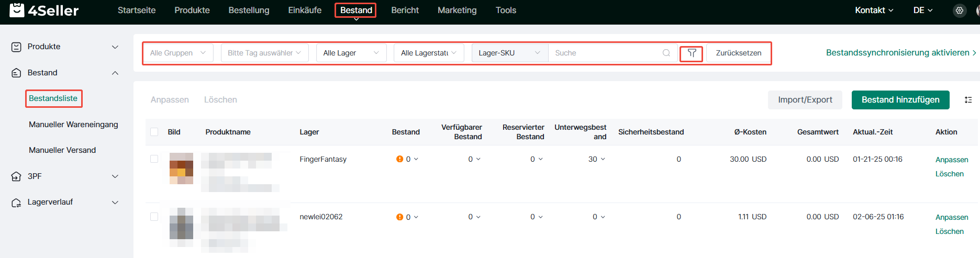Click the FingerFantasy product thumbnail

click(181, 169)
